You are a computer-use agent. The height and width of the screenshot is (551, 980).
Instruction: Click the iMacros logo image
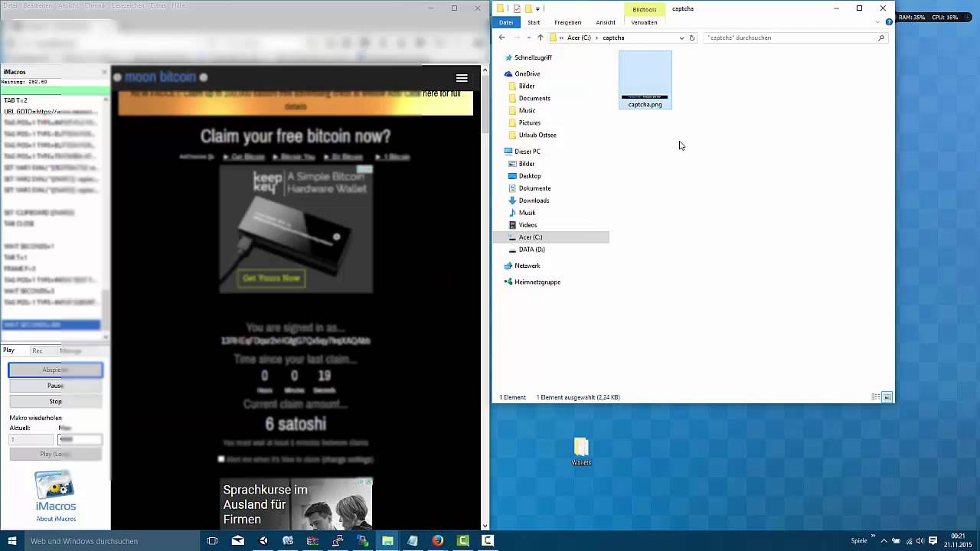55,485
